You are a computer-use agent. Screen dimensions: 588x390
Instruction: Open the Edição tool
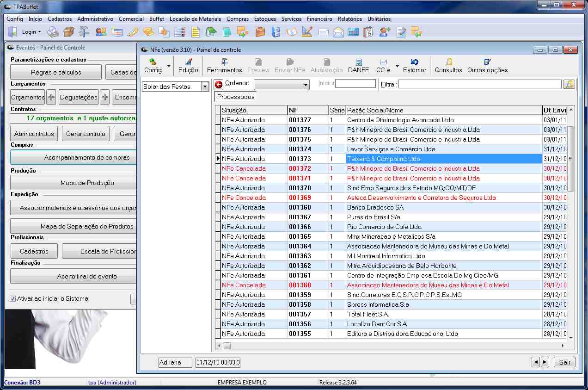(x=188, y=66)
